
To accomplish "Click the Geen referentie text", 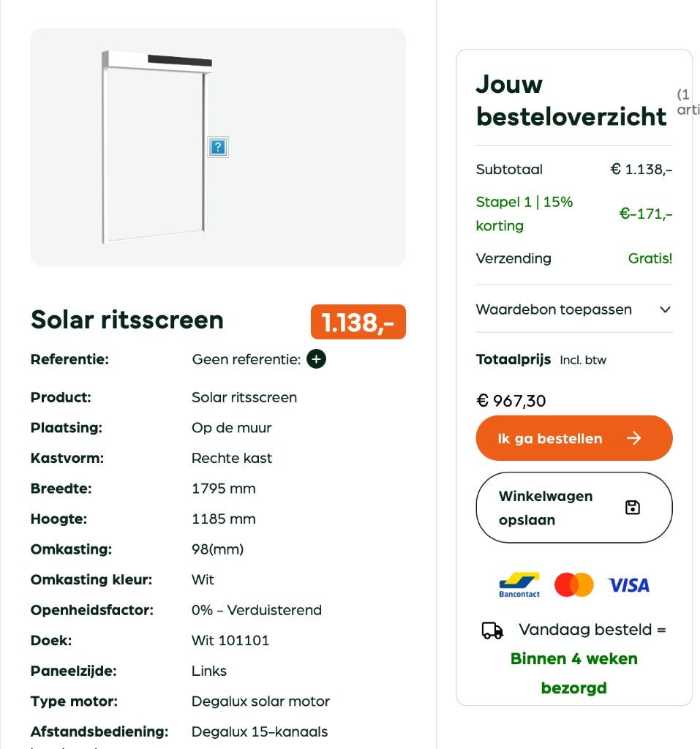I will pos(246,359).
